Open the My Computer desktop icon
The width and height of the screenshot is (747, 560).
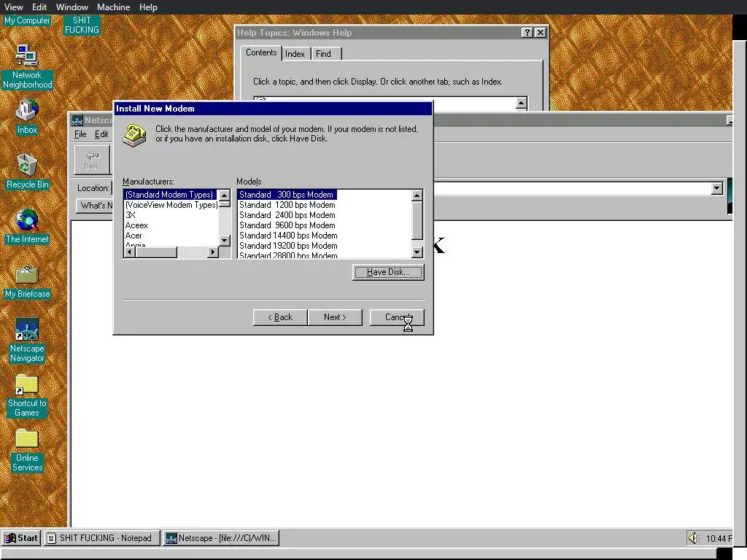pos(27,20)
